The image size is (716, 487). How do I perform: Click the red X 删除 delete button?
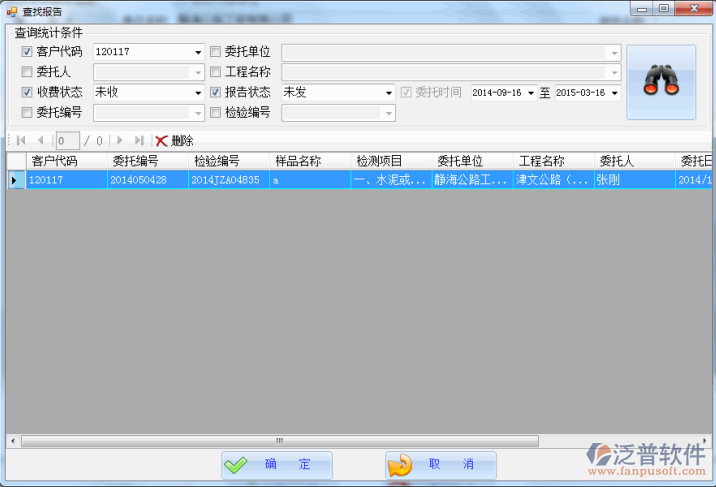pos(174,141)
